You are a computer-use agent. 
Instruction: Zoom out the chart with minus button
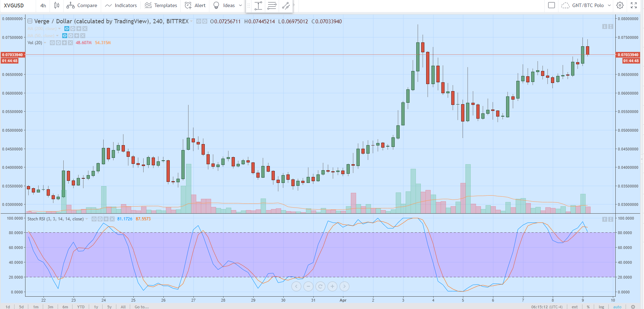(308, 286)
